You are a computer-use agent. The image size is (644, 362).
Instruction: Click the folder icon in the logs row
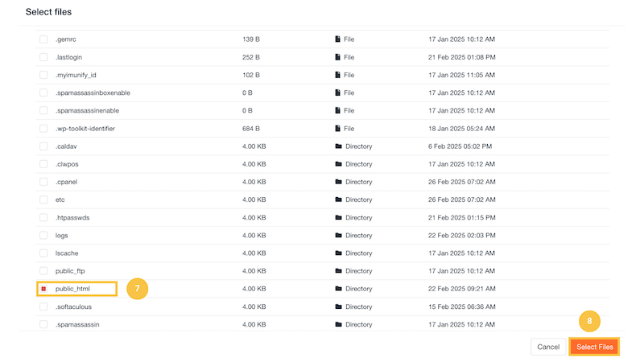339,236
